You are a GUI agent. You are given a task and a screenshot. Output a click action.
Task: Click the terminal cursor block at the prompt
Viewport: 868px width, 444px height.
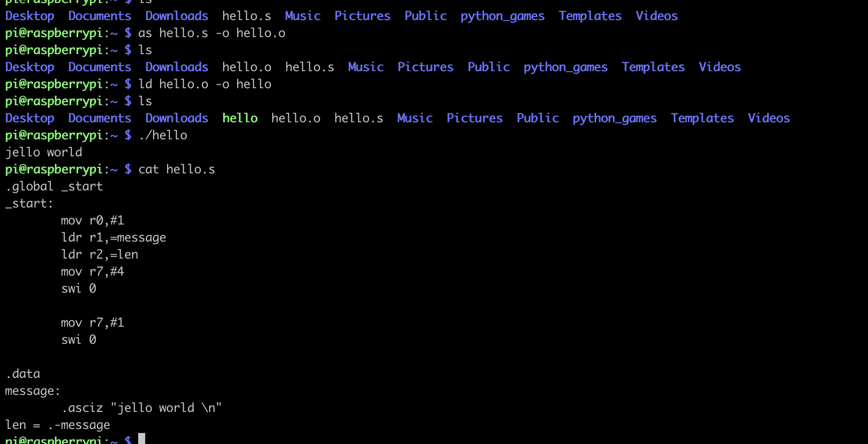pos(142,439)
